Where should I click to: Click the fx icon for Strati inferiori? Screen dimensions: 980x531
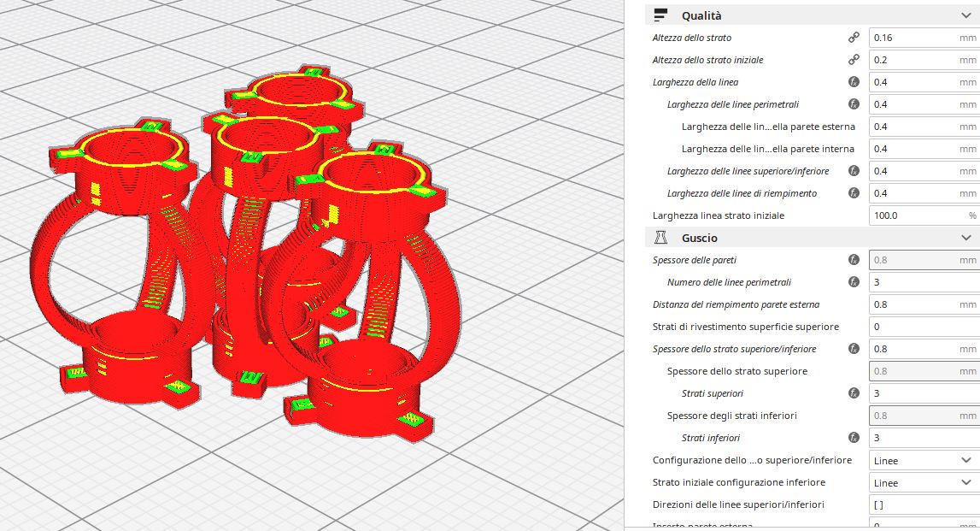tap(854, 438)
